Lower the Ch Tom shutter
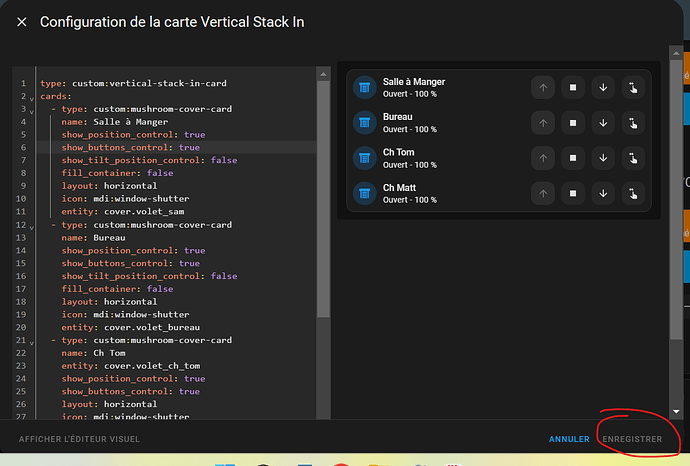This screenshot has width=690, height=466. coord(603,158)
